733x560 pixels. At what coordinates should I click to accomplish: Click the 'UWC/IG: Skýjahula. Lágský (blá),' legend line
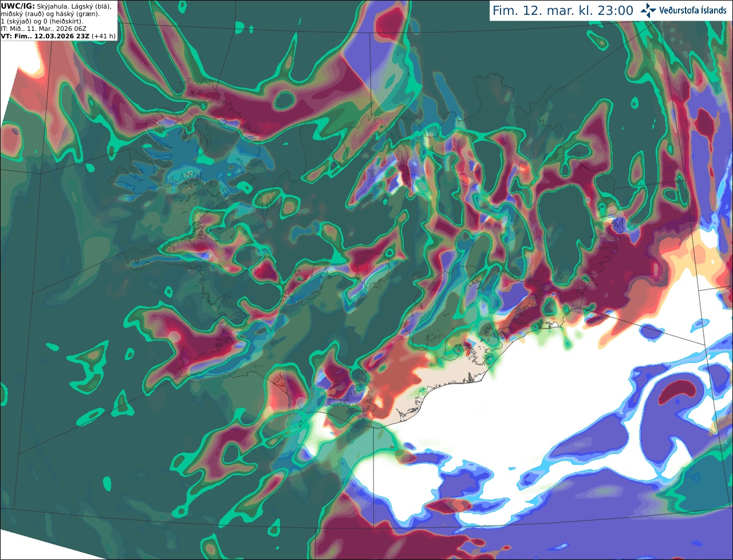(56, 6)
